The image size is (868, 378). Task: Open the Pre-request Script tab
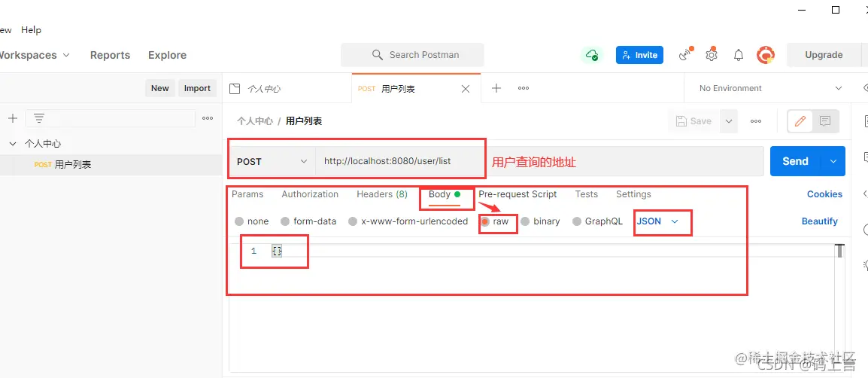point(517,194)
